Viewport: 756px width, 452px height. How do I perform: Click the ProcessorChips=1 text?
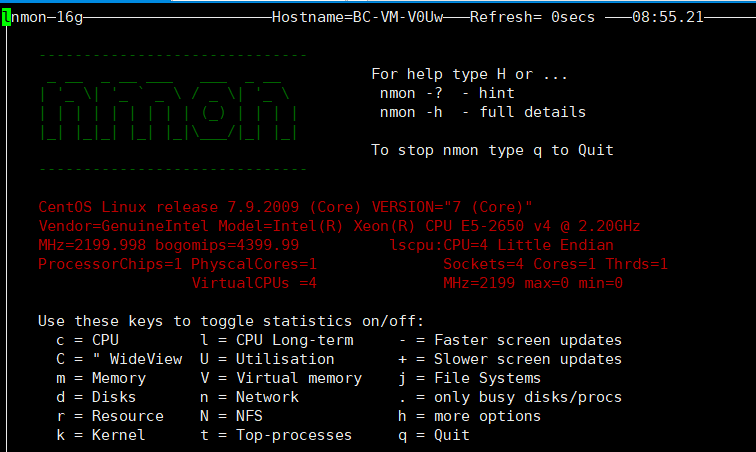point(110,264)
